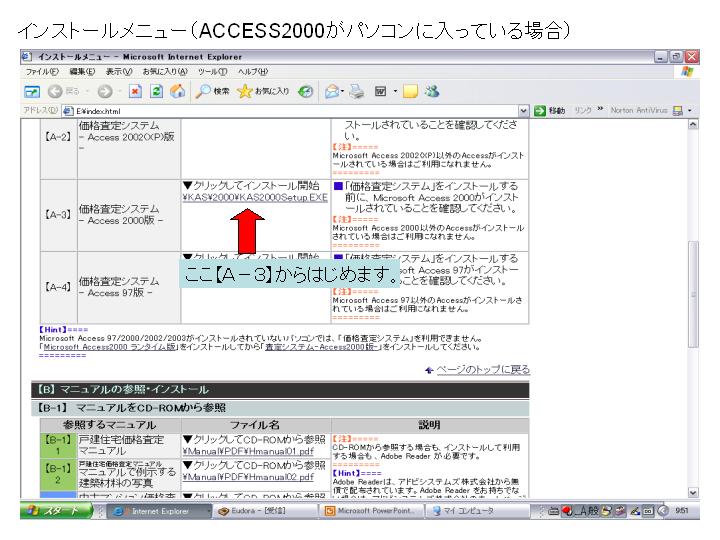The width and height of the screenshot is (720, 540).
Task: Switch to Microsoft PowerPoint taskbar button
Action: pyautogui.click(x=371, y=511)
